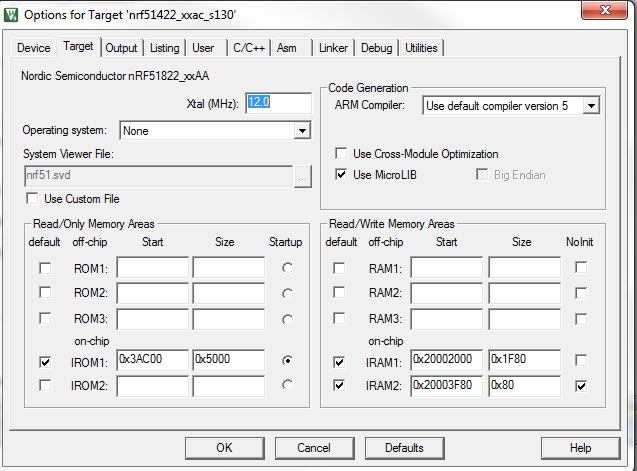Select ROM3 Startup radio button
637x471 pixels.
click(288, 320)
